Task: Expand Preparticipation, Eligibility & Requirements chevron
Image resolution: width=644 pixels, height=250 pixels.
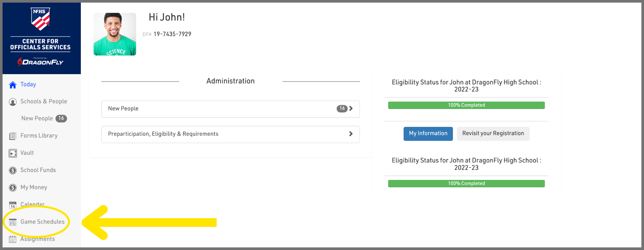Action: [x=351, y=134]
